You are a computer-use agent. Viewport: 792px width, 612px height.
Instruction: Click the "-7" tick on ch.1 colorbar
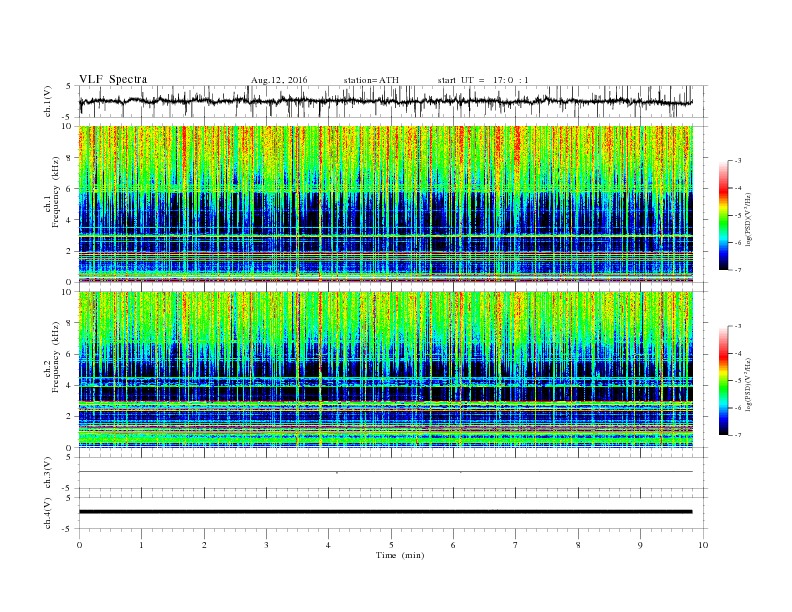point(738,270)
